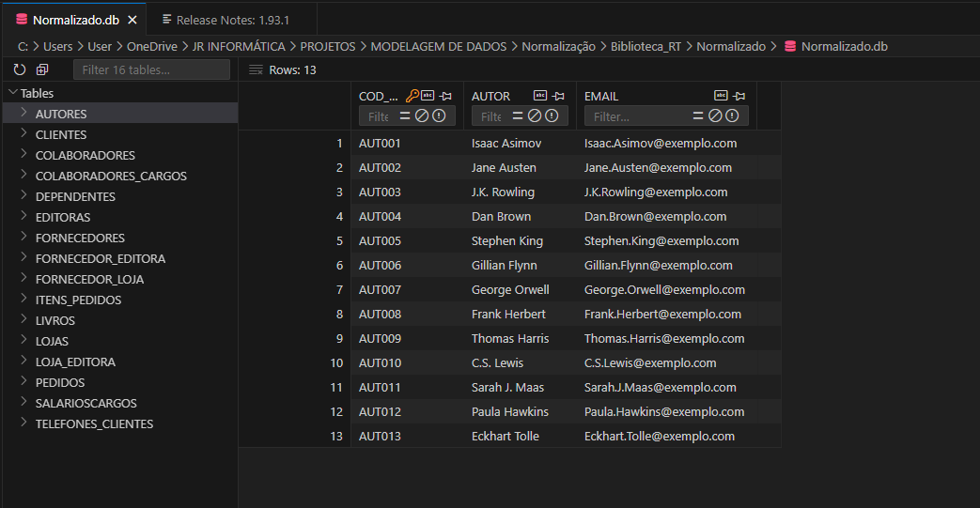Switch to Release Notes: 1.93.1 tab
Viewport: 980px width, 508px height.
tap(231, 19)
